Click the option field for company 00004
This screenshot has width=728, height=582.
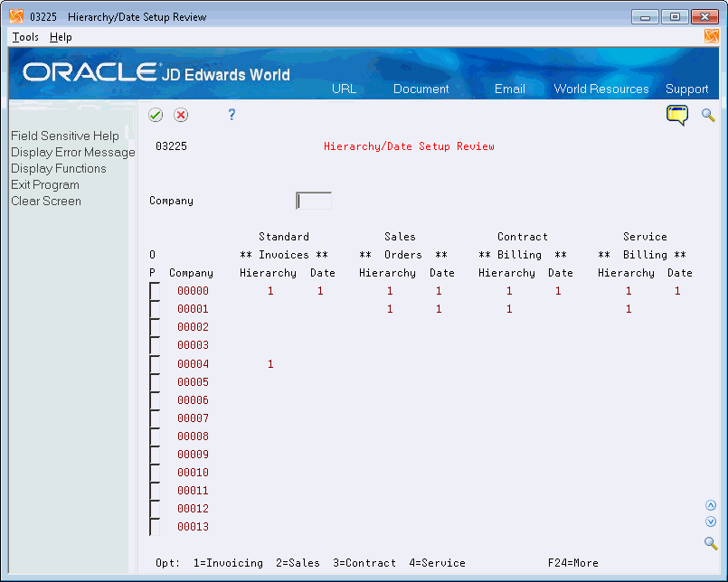155,364
